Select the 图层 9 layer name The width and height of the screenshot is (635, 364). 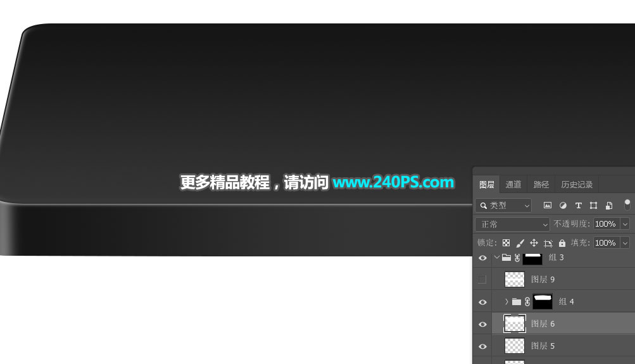click(x=543, y=279)
